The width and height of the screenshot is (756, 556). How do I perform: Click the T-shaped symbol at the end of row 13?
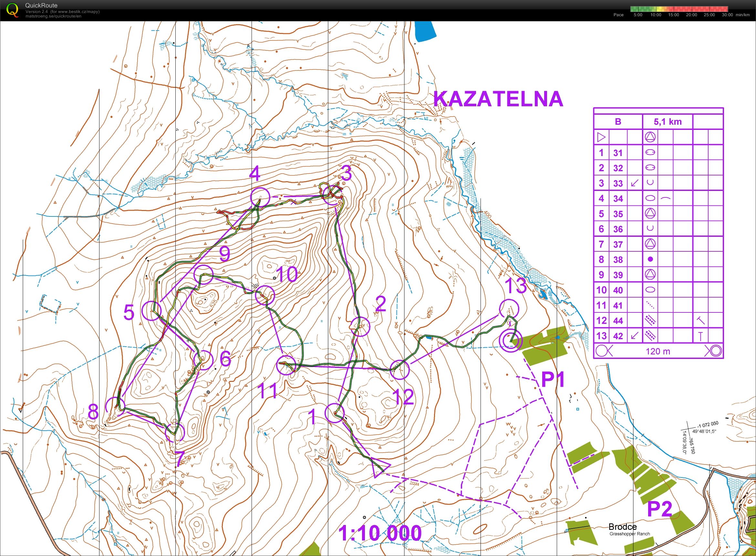[700, 336]
